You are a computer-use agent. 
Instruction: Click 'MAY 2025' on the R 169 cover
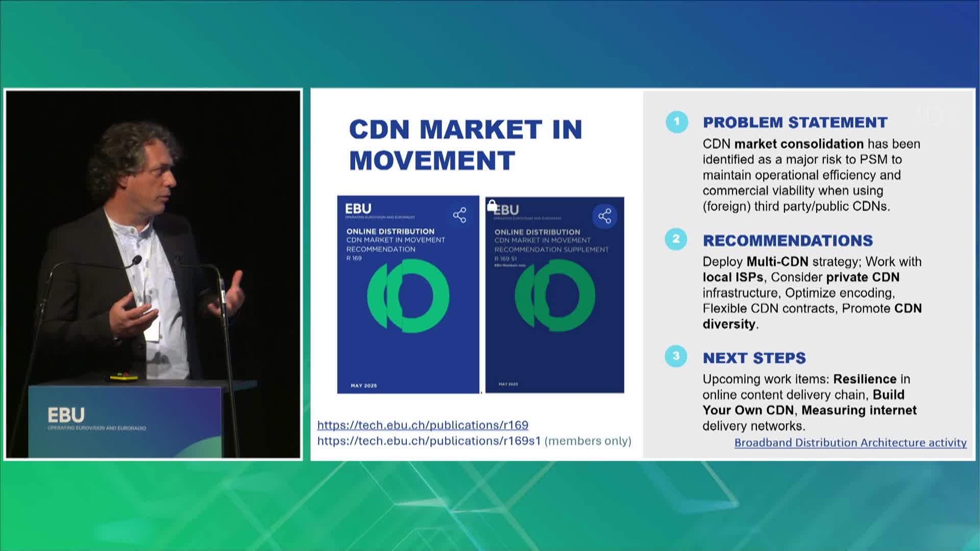[x=364, y=386]
